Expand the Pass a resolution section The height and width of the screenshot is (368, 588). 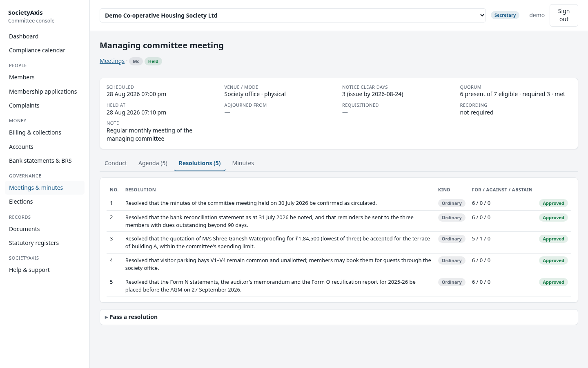click(x=339, y=317)
